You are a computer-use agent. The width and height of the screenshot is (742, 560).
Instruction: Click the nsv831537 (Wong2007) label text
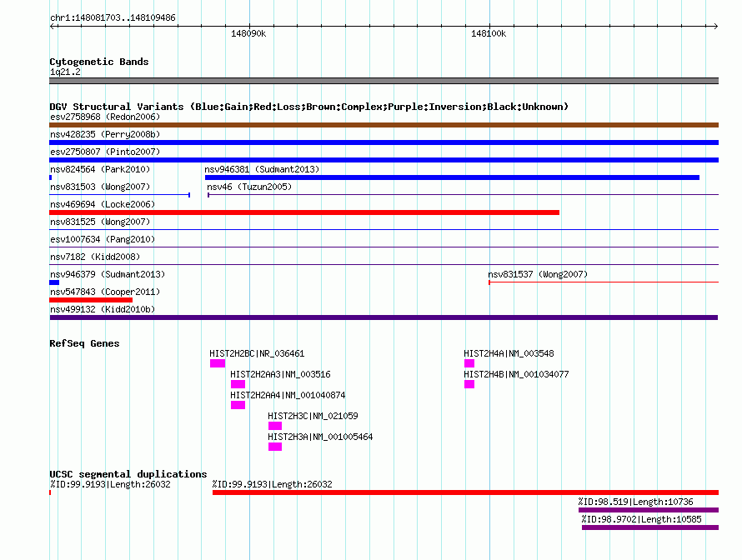pyautogui.click(x=538, y=274)
